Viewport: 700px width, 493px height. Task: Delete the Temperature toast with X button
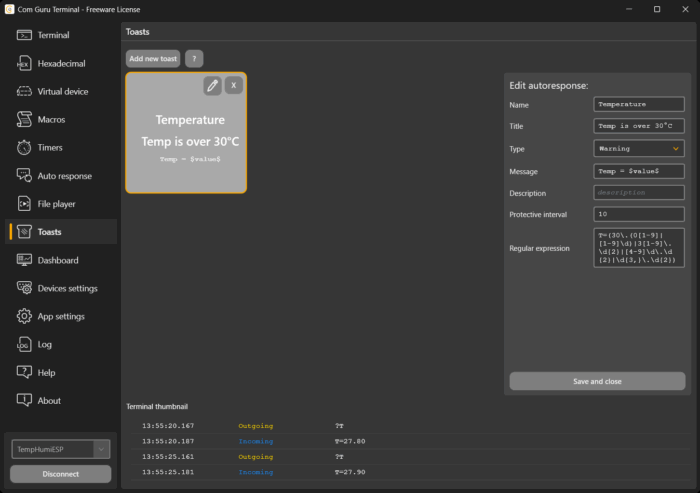pos(234,86)
